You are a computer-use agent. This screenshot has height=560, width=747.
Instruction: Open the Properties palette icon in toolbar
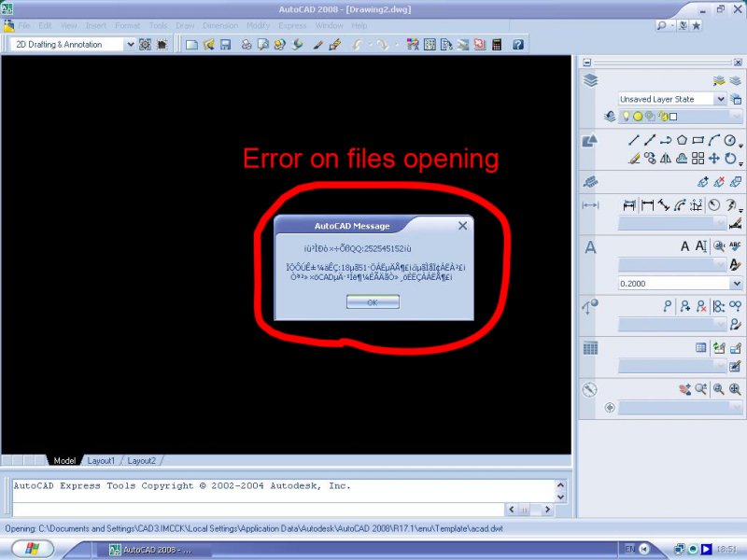413,45
